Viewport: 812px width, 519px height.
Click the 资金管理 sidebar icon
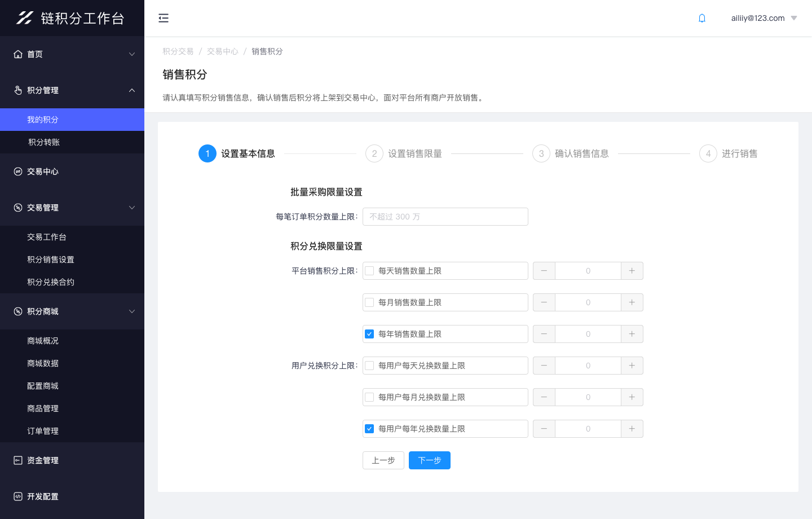tap(18, 460)
